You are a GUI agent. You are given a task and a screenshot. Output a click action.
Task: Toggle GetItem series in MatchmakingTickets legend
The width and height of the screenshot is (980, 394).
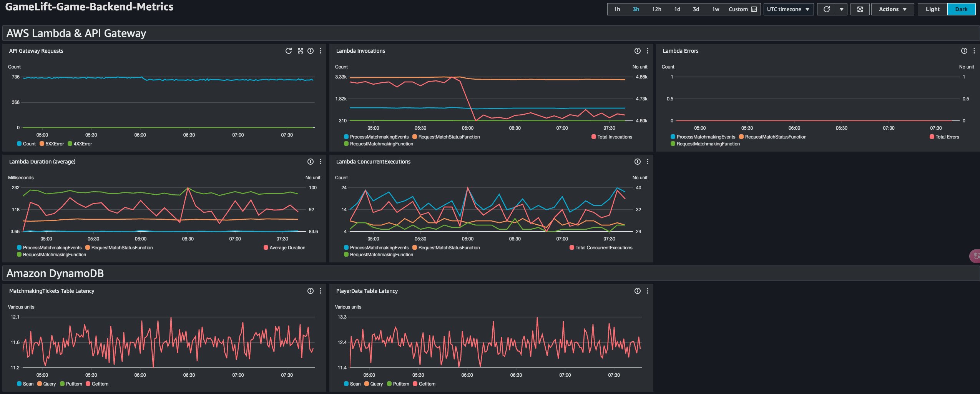pyautogui.click(x=97, y=384)
